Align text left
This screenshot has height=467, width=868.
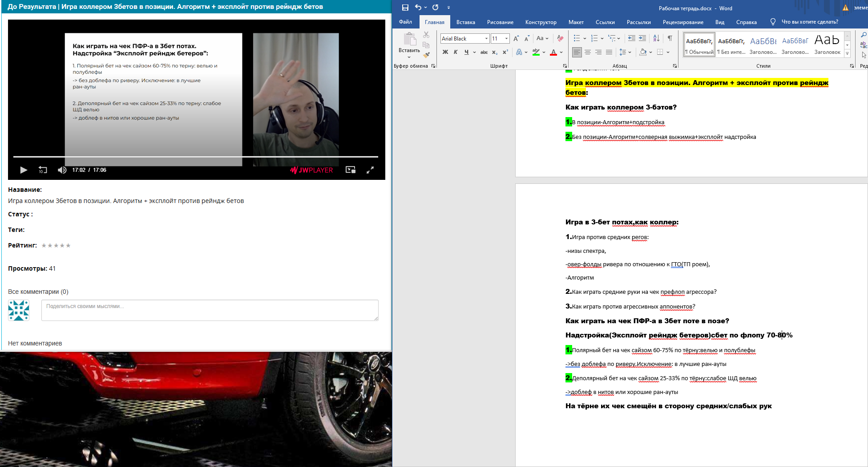tap(577, 52)
